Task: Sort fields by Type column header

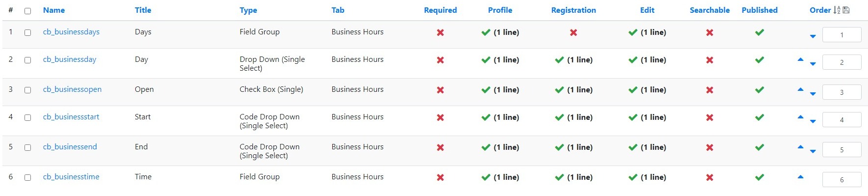Action: (248, 10)
